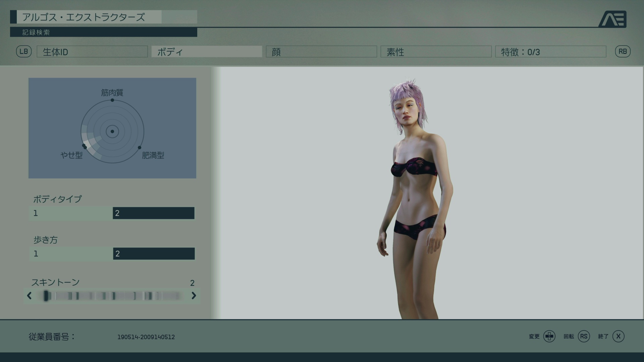The height and width of the screenshot is (362, 644).
Task: Click the skin tone left arrow
Action: tap(30, 296)
